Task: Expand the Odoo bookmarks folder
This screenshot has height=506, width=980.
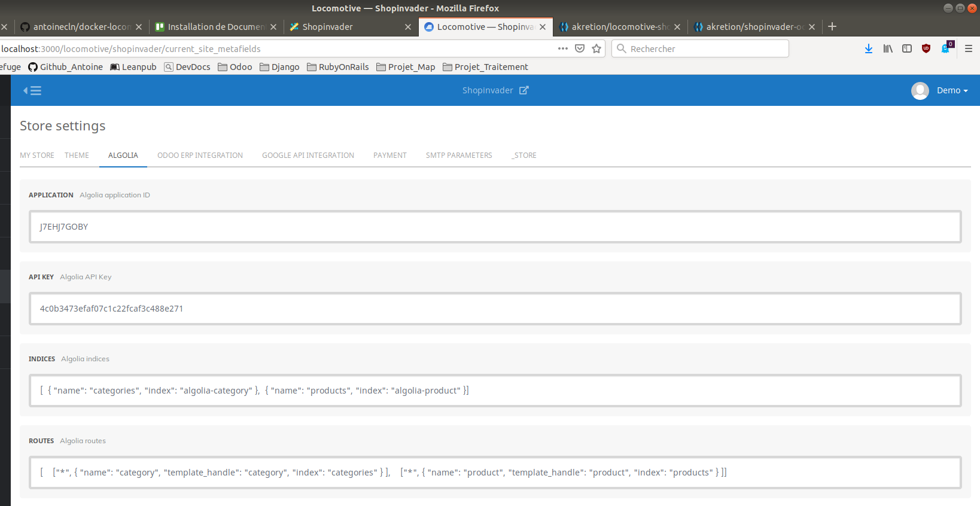Action: click(x=235, y=67)
